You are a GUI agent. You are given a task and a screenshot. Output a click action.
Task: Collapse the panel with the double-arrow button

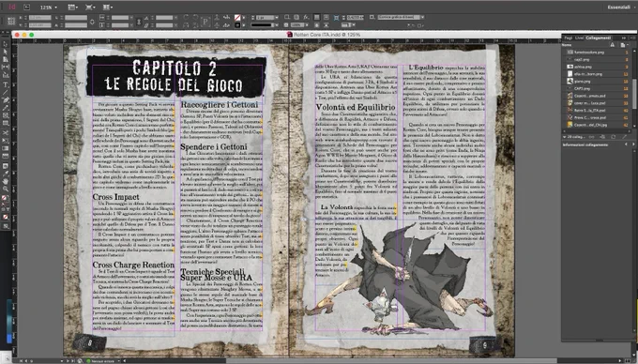624,38
